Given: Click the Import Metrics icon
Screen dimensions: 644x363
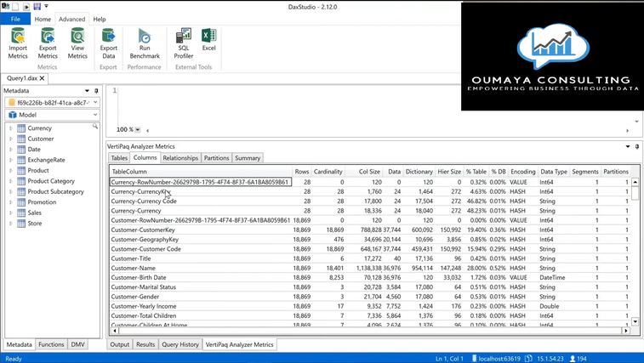Looking at the screenshot, I should pos(18,42).
